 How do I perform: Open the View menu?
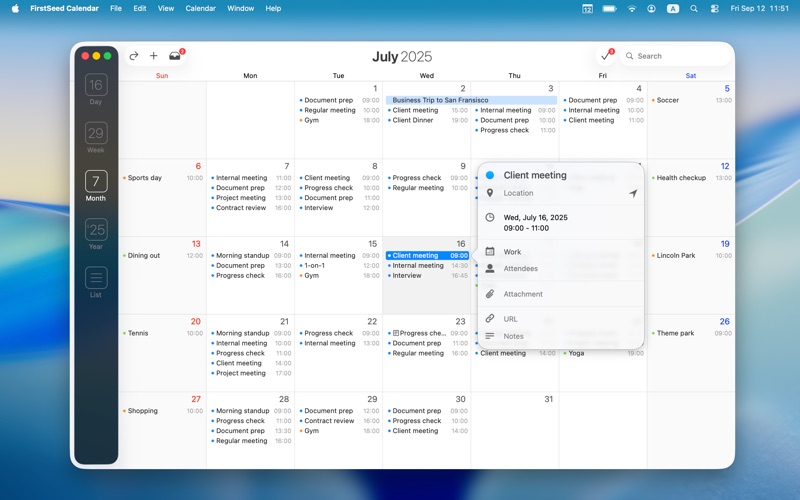166,8
